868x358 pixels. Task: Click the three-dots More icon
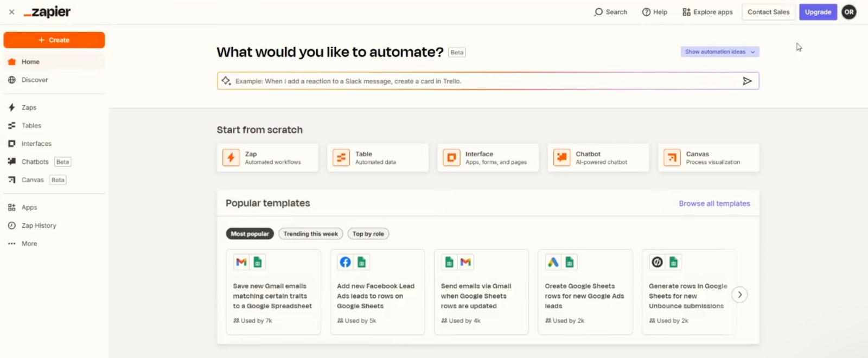(12, 244)
